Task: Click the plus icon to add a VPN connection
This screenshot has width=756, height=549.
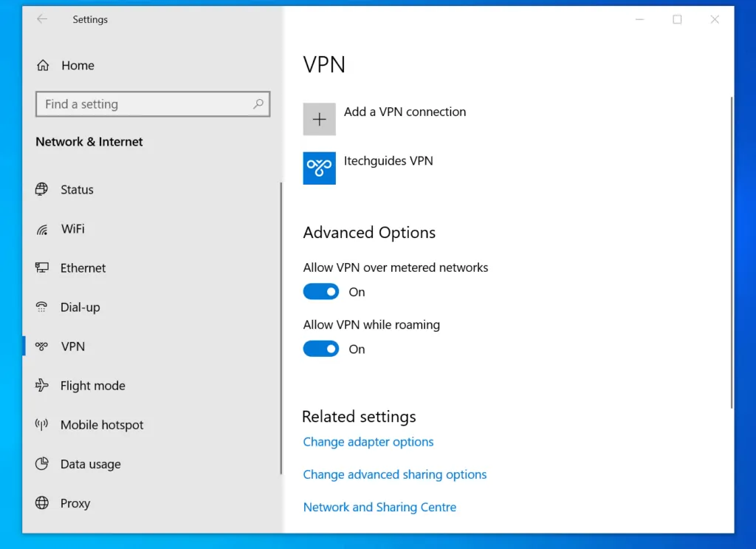Action: [x=319, y=118]
